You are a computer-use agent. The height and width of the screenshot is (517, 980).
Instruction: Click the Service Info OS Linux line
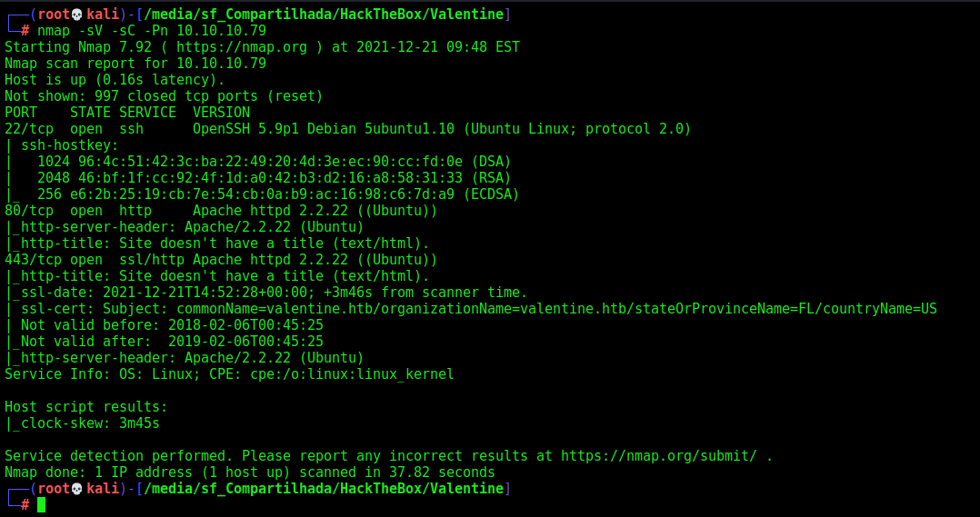pyautogui.click(x=229, y=374)
